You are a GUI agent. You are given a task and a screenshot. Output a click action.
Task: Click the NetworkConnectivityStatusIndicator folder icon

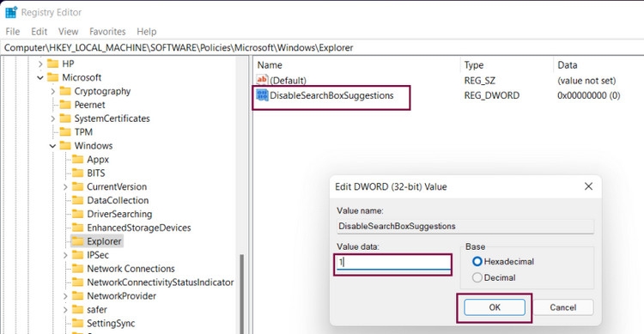[77, 282]
